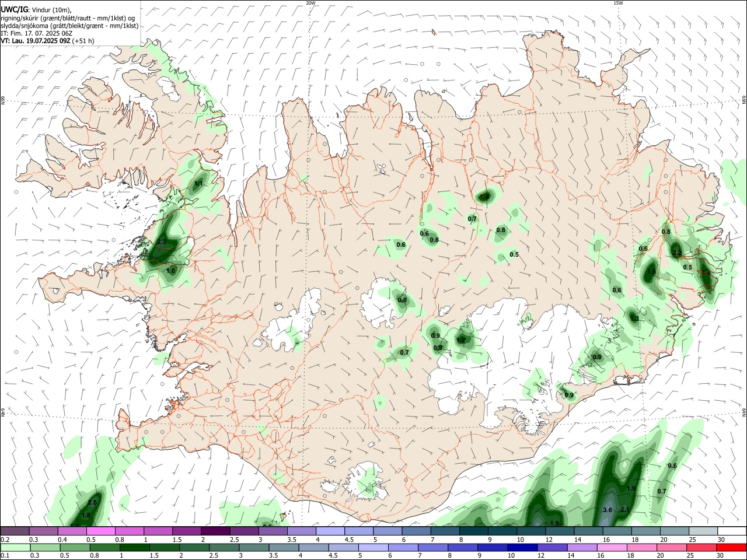Click the 'slydda/snjókoma' legend description line

click(69, 26)
